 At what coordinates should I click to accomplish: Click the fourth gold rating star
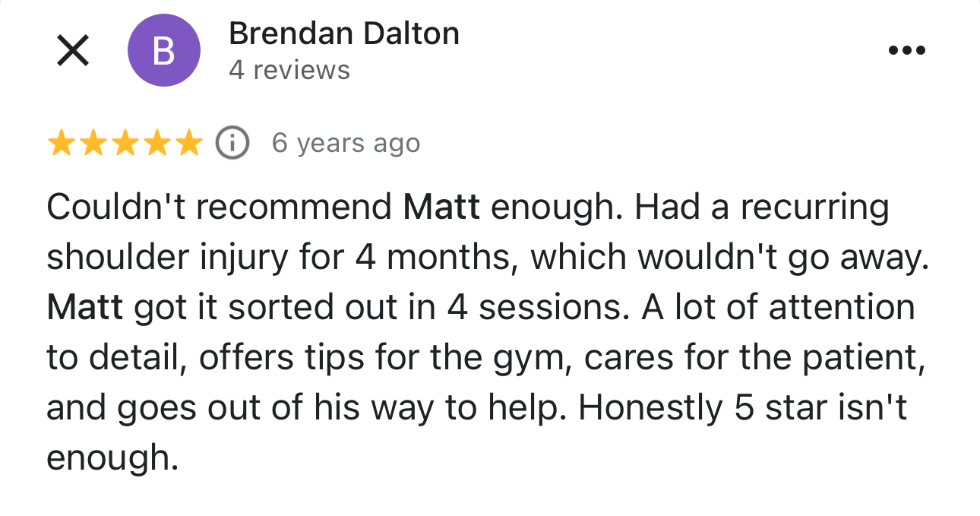pos(156,143)
